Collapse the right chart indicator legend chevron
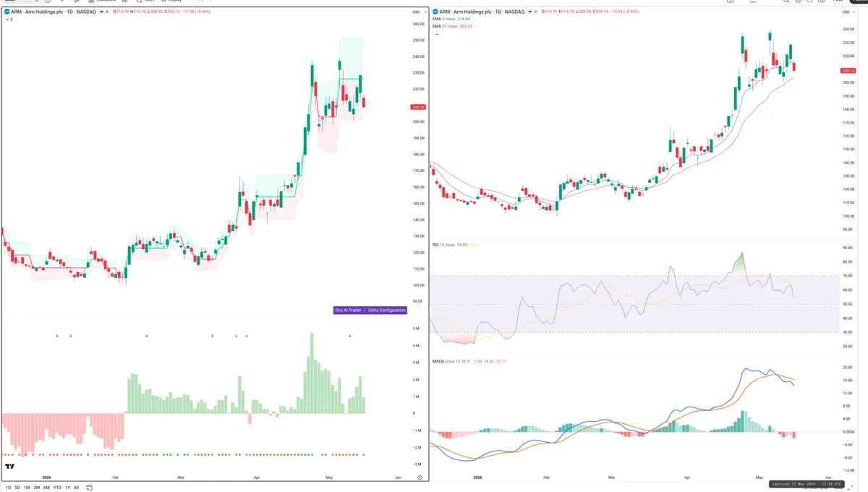 tap(437, 34)
